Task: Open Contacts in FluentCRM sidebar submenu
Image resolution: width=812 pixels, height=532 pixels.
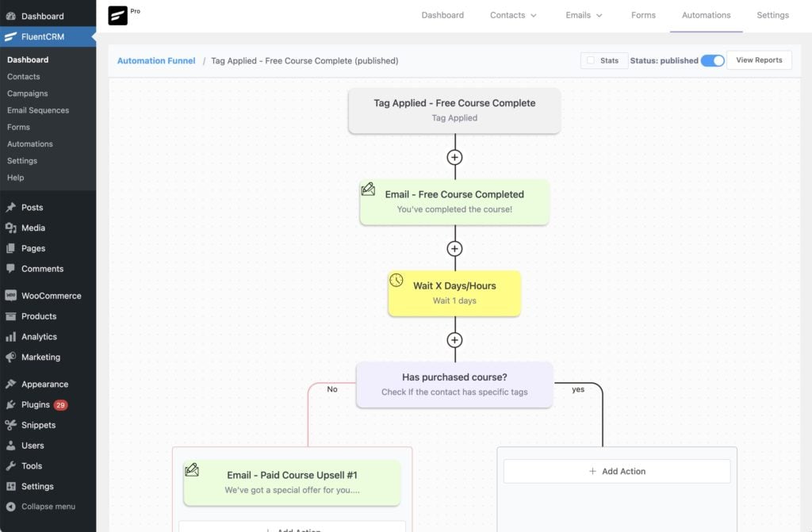Action: (x=23, y=77)
